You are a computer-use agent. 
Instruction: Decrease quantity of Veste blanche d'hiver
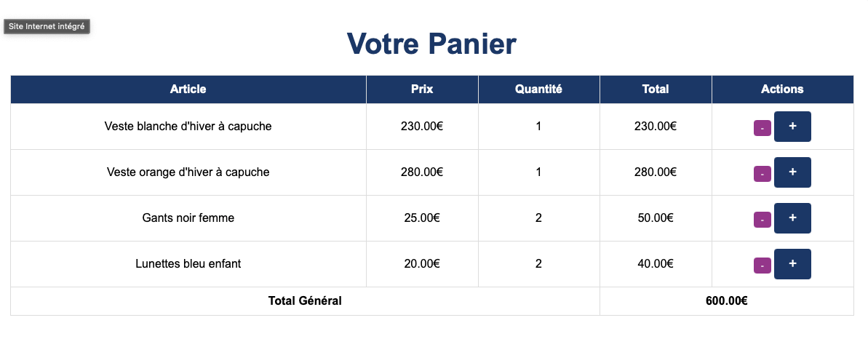762,128
